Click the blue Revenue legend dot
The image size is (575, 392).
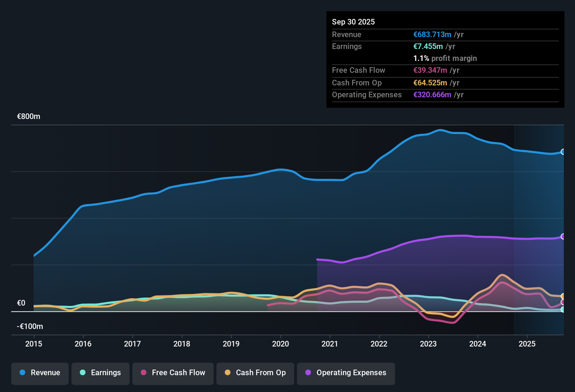point(22,373)
